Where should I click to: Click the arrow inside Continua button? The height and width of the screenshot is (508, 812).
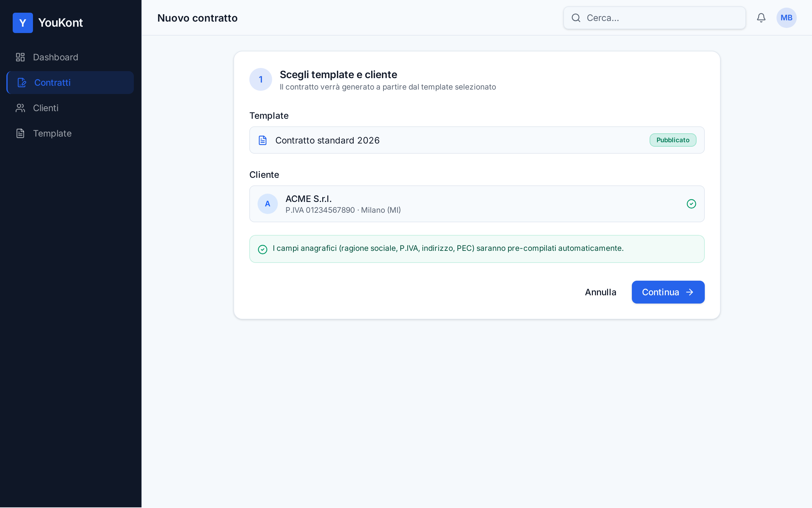pos(690,292)
